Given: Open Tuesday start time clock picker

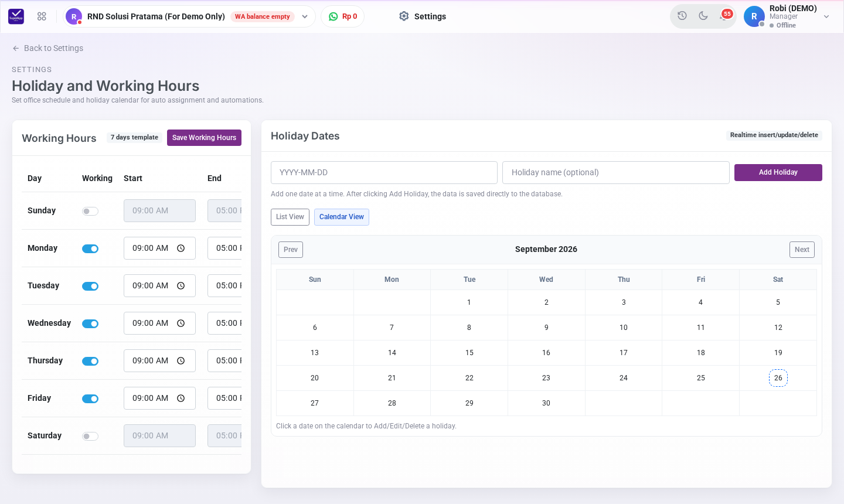Looking at the screenshot, I should tap(181, 286).
